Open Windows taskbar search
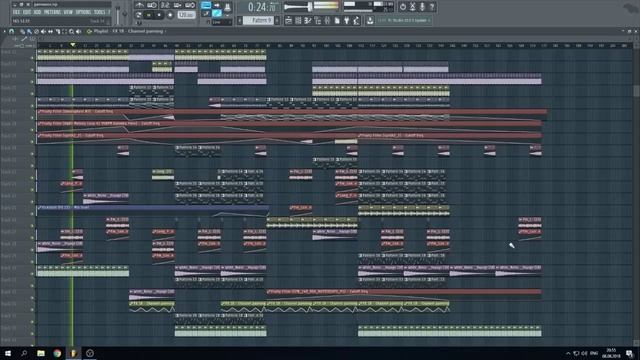This screenshot has height=360, width=640. [x=24, y=353]
